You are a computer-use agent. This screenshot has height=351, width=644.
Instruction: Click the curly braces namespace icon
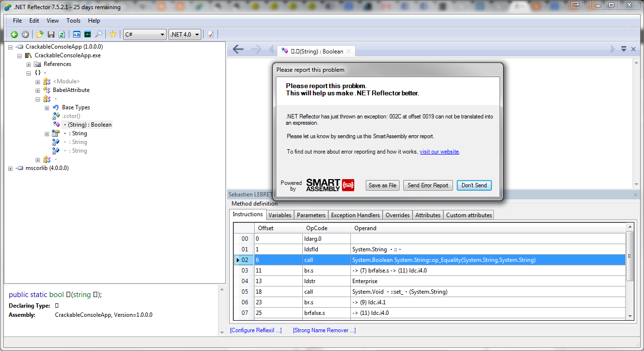tap(38, 73)
